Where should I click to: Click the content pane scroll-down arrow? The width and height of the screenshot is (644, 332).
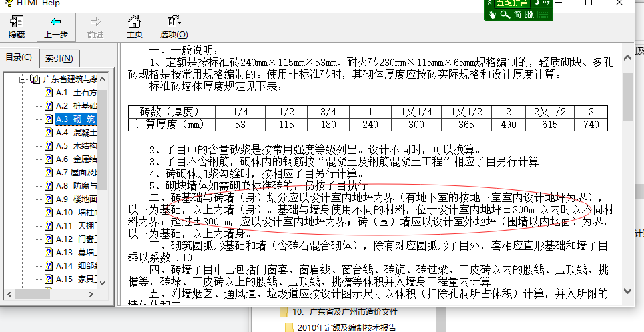[627, 291]
